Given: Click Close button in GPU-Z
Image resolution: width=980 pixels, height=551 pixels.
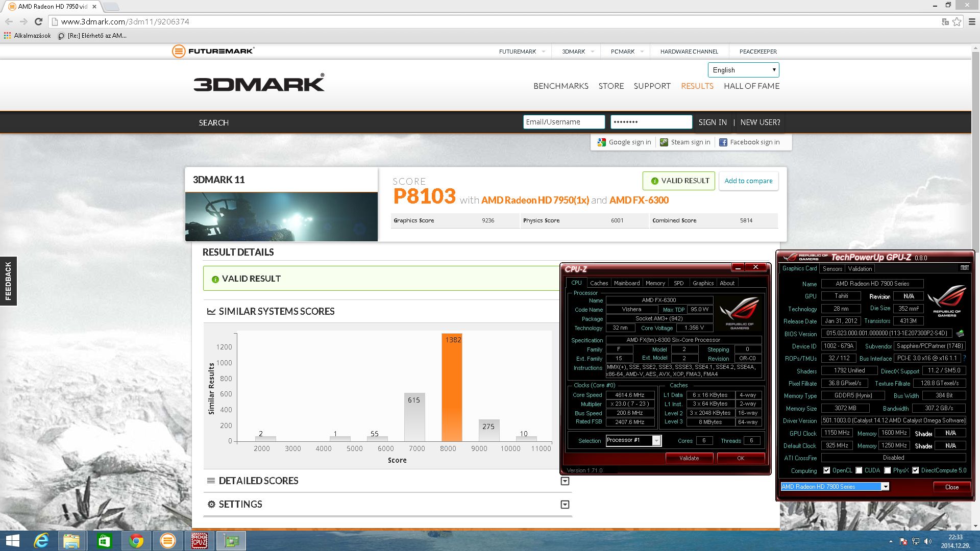Looking at the screenshot, I should [951, 487].
